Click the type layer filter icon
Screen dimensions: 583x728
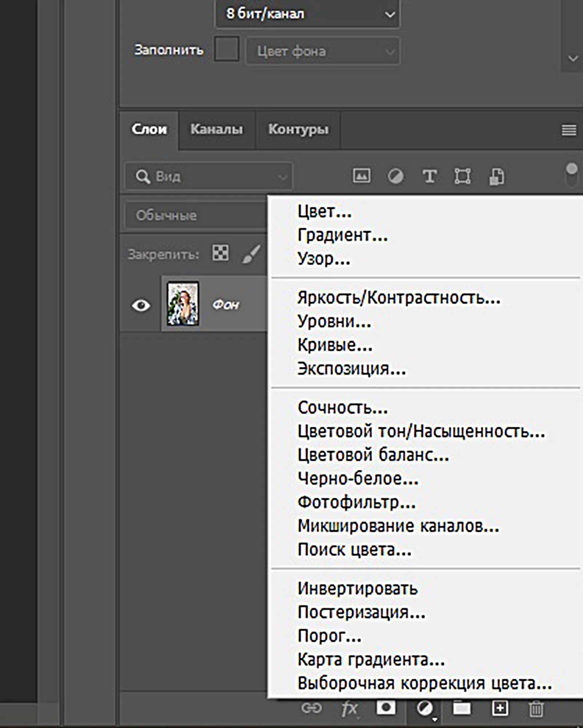pos(429,176)
